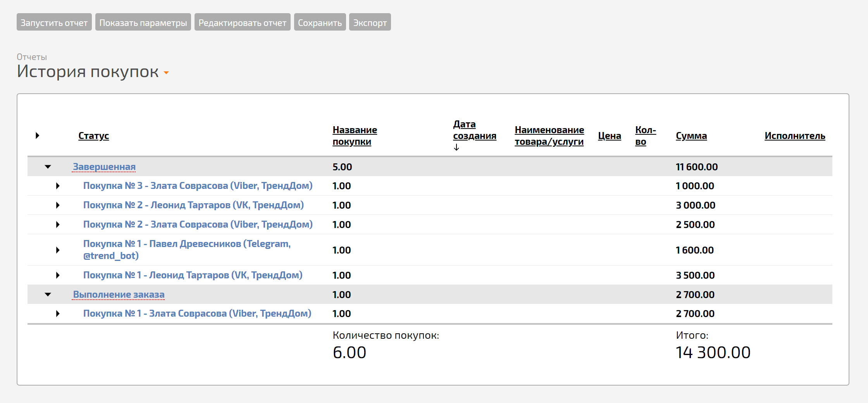The width and height of the screenshot is (868, 403).
Task: Open Покупка № 1 - Павел Древесников link
Action: point(187,250)
